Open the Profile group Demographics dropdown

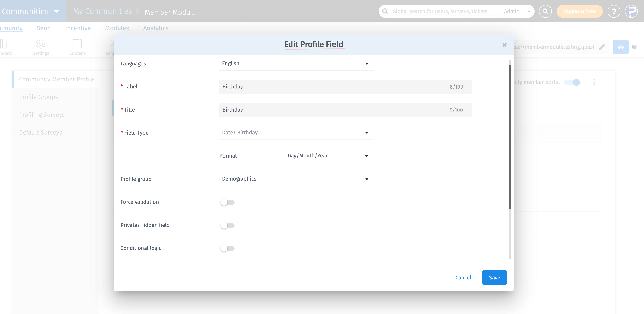(296, 179)
